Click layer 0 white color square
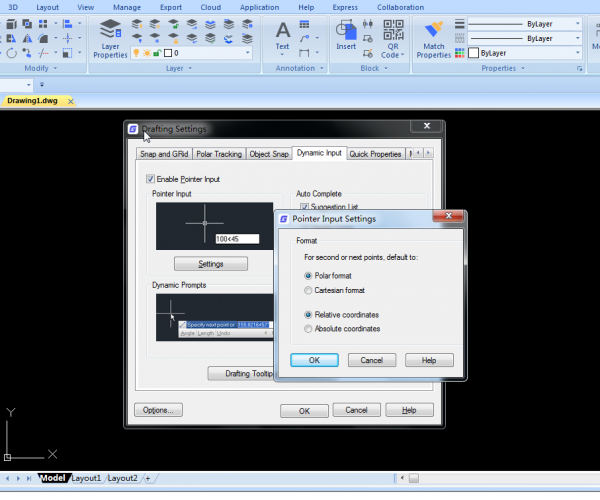Screen dimensions: 600x500 168,53
